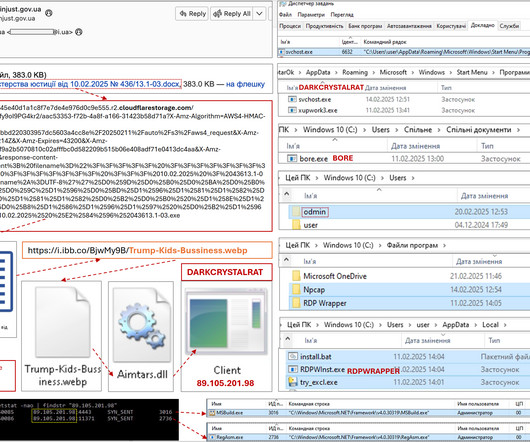
Task: Click the svchost.exe file icon in Start Menu folder
Action: pyautogui.click(x=292, y=99)
